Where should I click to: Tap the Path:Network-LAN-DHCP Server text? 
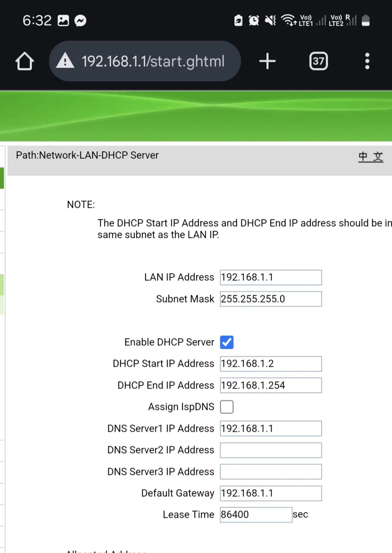coord(87,155)
